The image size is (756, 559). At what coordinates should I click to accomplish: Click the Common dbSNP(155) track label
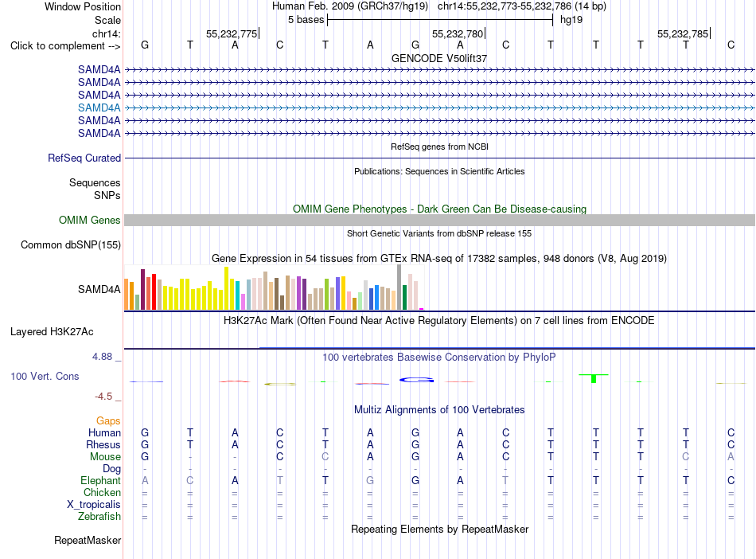click(70, 244)
